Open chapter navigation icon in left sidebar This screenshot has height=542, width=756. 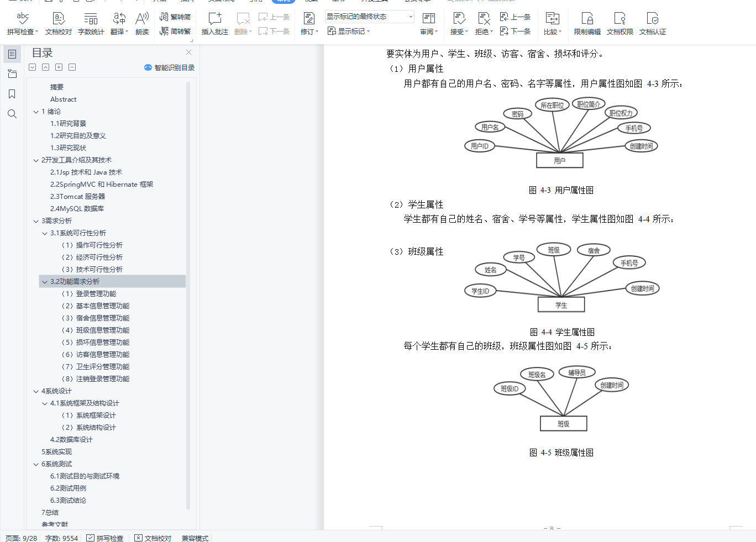coord(12,74)
